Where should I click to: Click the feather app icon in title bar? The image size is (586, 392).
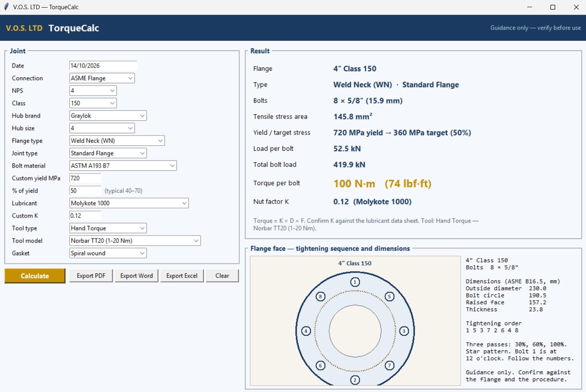point(6,7)
